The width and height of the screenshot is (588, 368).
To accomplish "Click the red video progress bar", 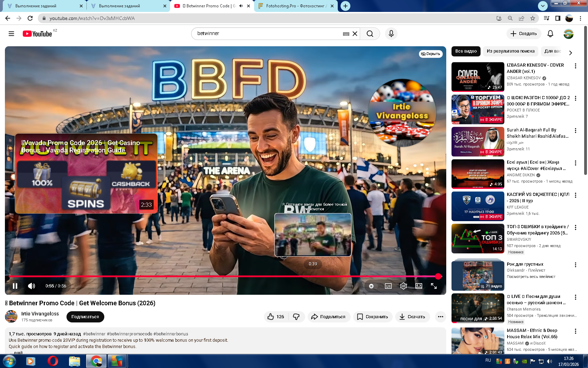I will 224,277.
